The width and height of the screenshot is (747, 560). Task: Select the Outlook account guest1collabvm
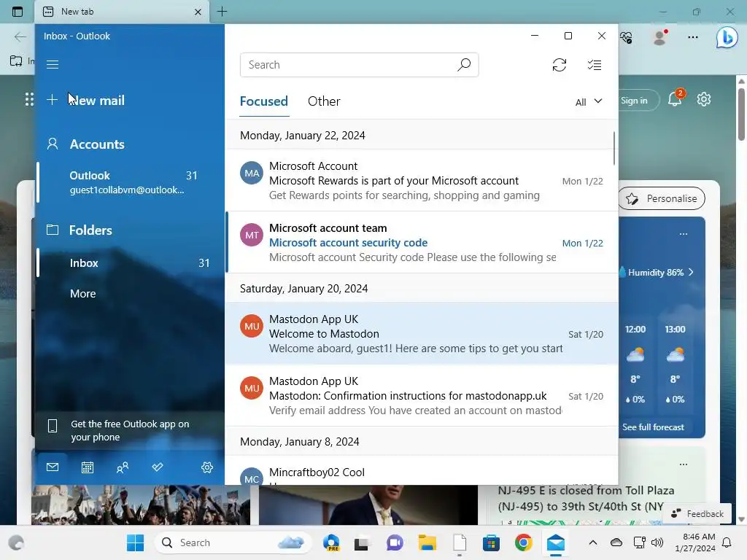point(131,182)
